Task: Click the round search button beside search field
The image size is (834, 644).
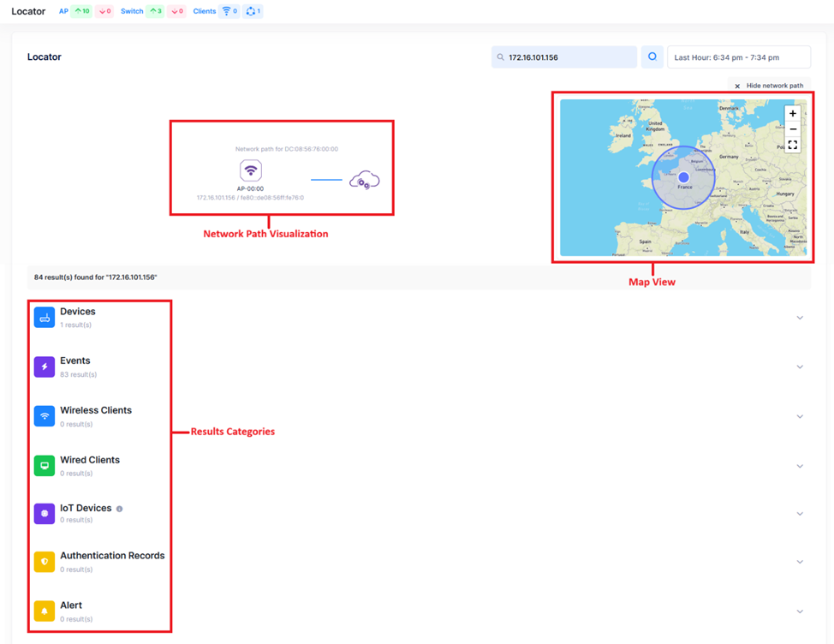Action: click(652, 57)
